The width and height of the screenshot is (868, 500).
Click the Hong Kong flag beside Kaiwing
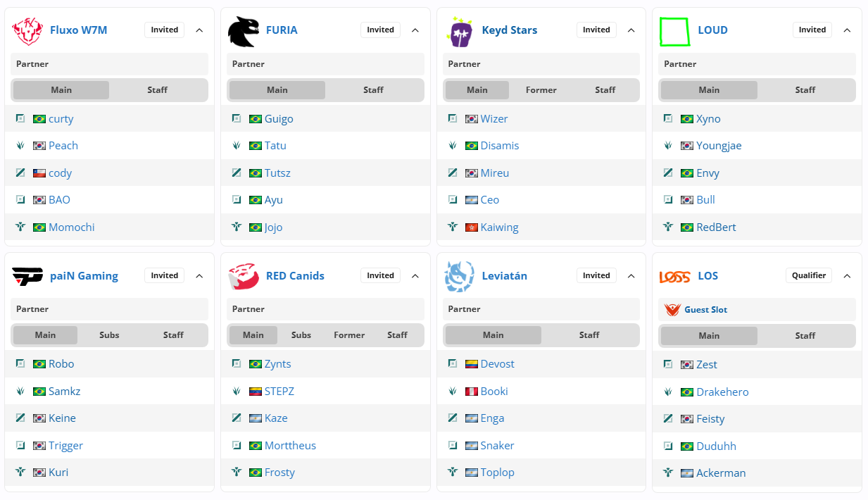472,227
